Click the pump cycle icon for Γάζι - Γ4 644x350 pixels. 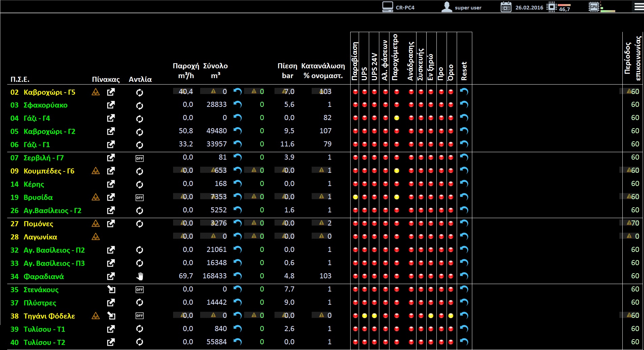[x=140, y=119]
